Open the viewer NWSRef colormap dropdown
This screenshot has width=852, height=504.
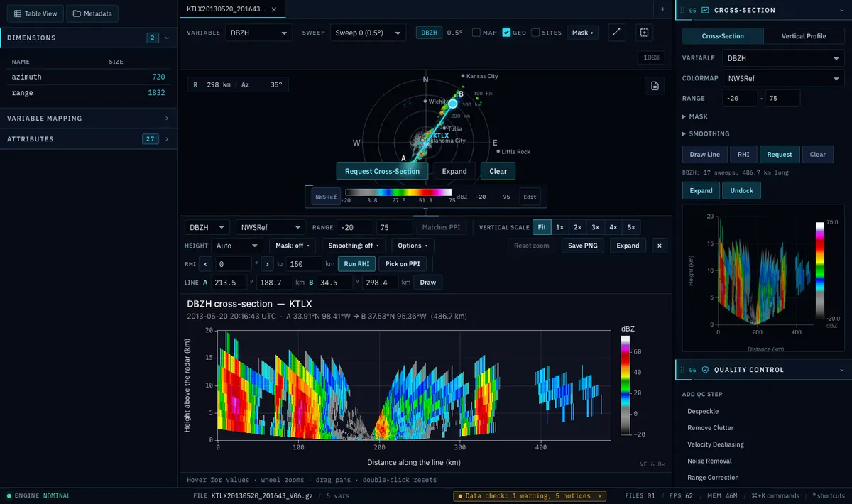click(x=271, y=227)
